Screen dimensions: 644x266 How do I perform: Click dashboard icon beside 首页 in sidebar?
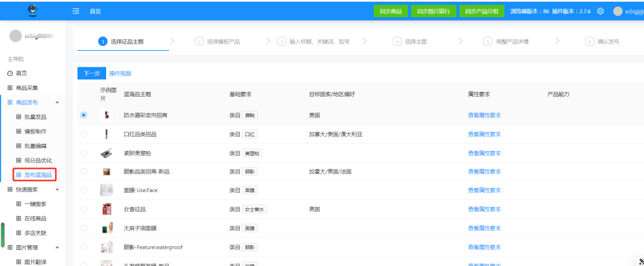click(x=10, y=73)
